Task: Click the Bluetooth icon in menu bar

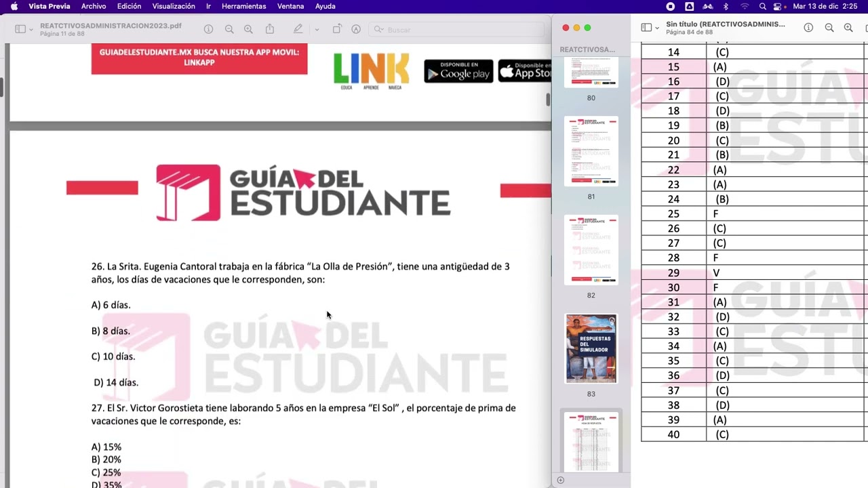Action: [x=726, y=6]
